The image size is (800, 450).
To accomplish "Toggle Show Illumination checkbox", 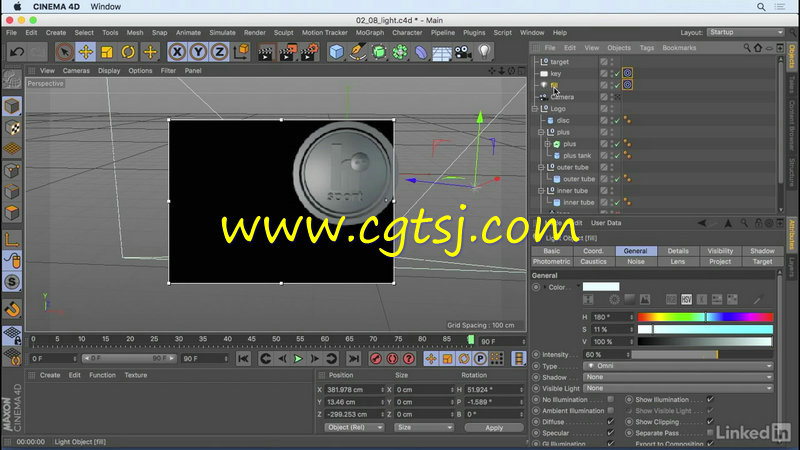I will (710, 399).
